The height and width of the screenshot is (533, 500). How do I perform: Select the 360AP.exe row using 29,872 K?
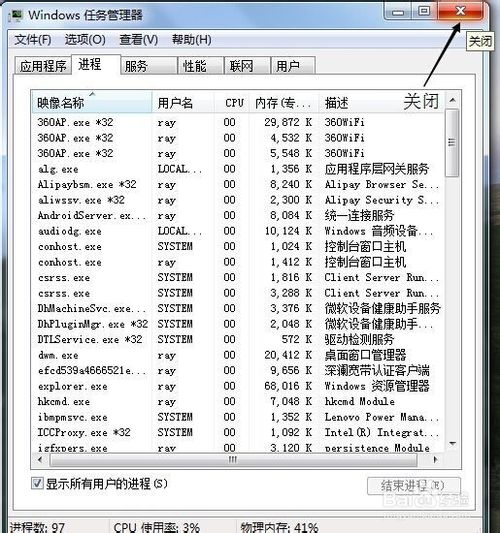238,122
